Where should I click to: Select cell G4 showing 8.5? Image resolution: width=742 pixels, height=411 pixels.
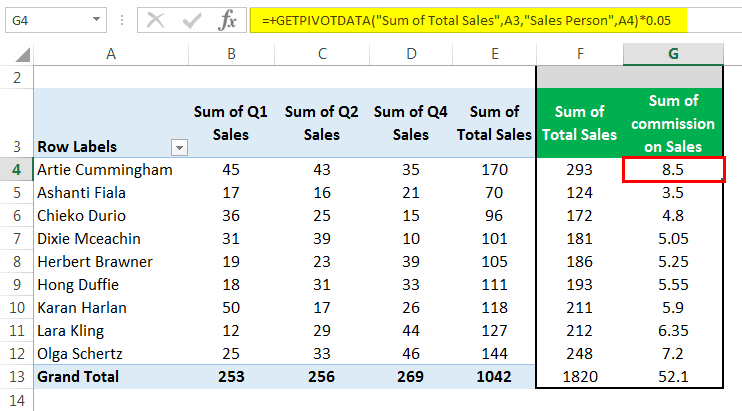click(673, 169)
